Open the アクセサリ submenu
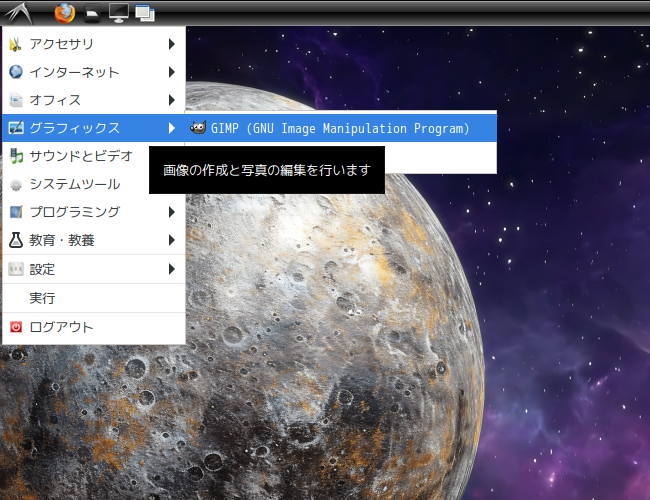Image resolution: width=650 pixels, height=500 pixels. [94, 44]
